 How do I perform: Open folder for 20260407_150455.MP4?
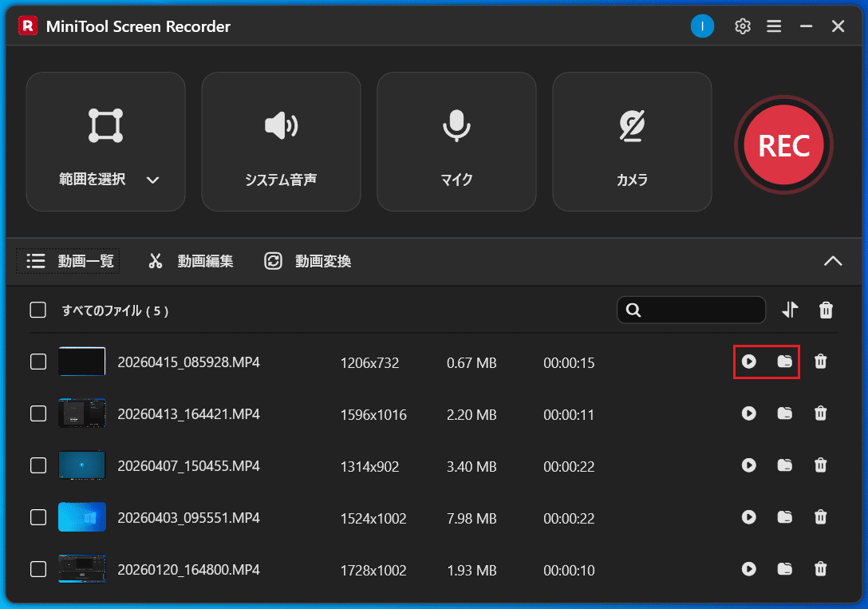point(785,465)
